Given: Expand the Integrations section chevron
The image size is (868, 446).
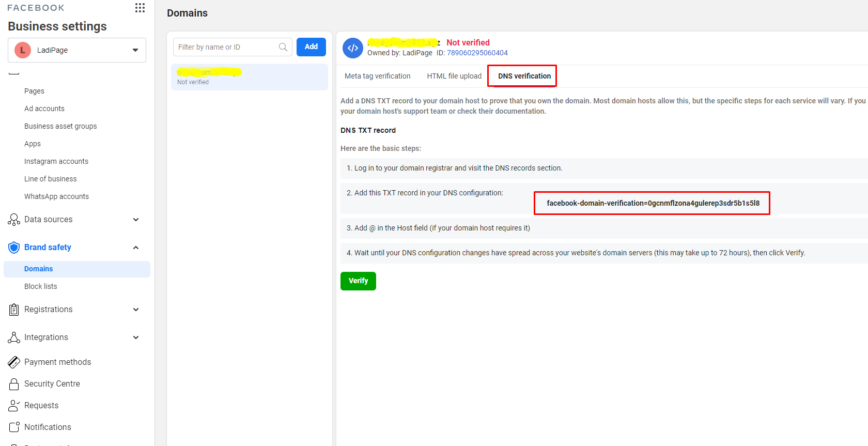Looking at the screenshot, I should point(136,337).
